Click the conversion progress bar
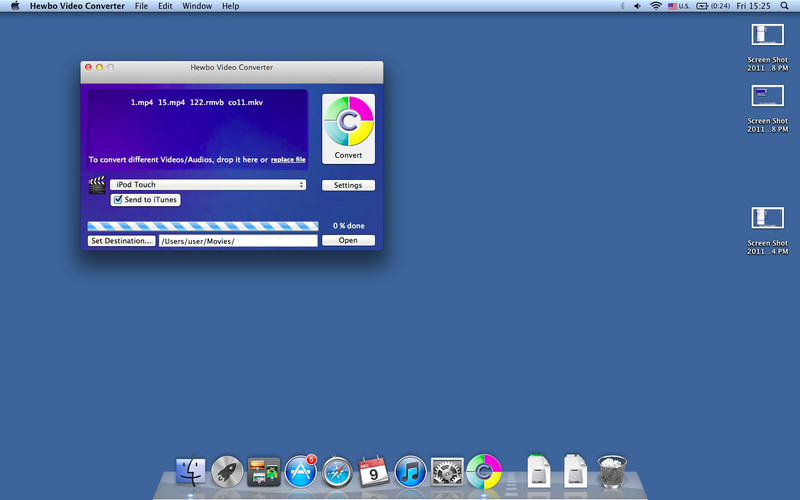The height and width of the screenshot is (500, 800). (203, 226)
